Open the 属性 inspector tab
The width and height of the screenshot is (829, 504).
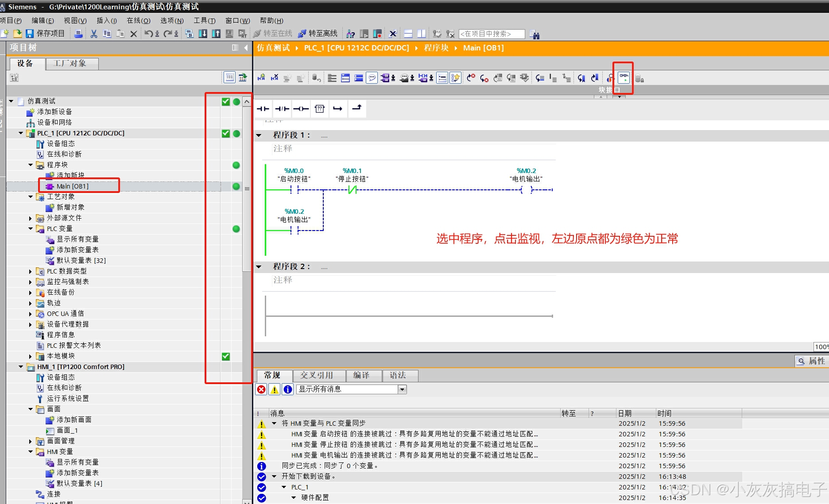point(811,361)
